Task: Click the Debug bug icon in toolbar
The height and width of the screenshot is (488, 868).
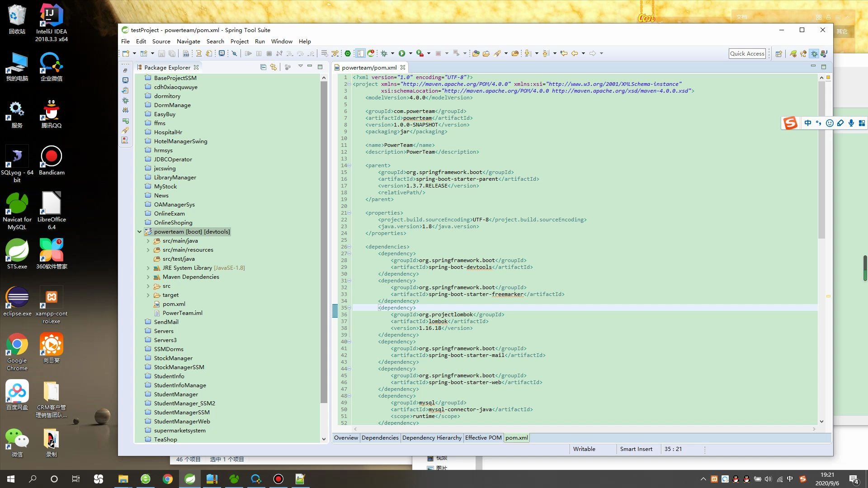Action: tap(384, 53)
